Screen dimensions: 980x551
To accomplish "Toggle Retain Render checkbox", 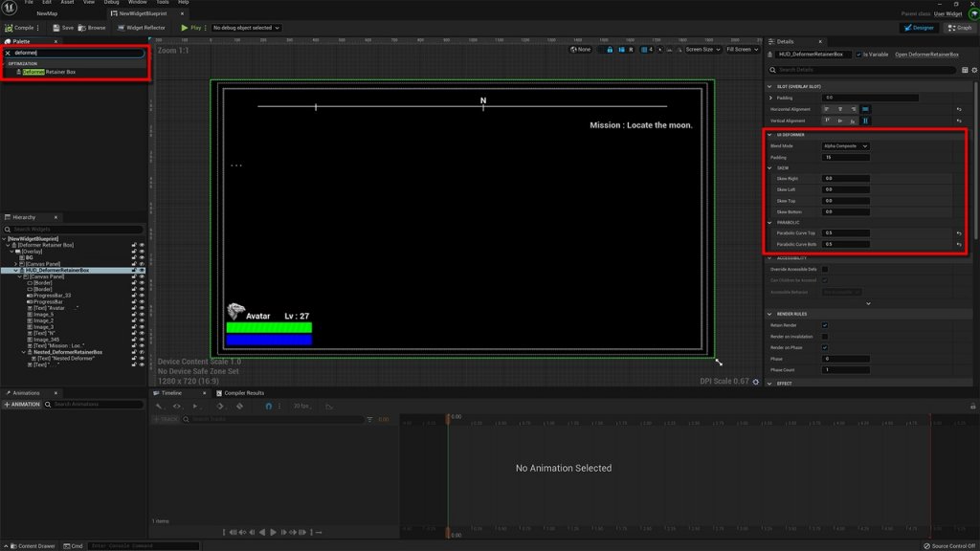I will click(x=825, y=325).
